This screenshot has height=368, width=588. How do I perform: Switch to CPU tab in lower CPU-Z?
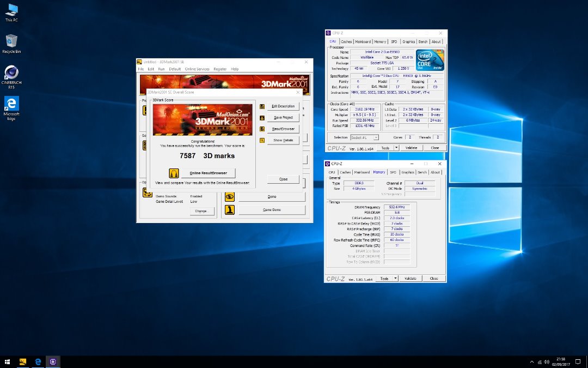[x=332, y=172]
